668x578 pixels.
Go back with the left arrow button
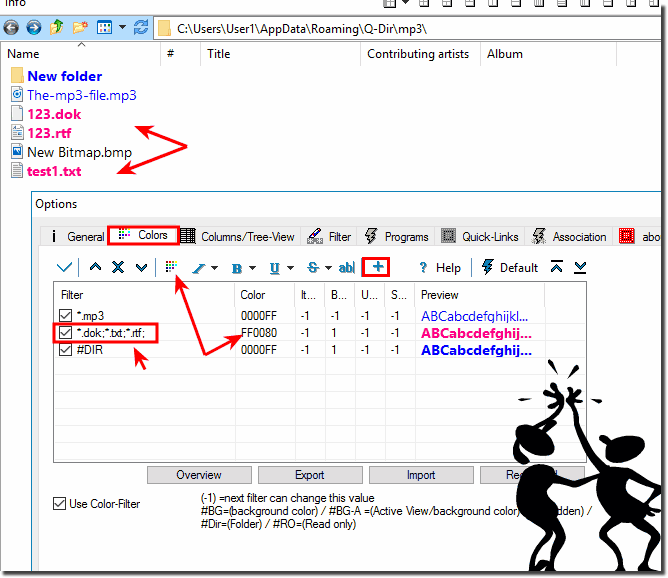coord(12,28)
